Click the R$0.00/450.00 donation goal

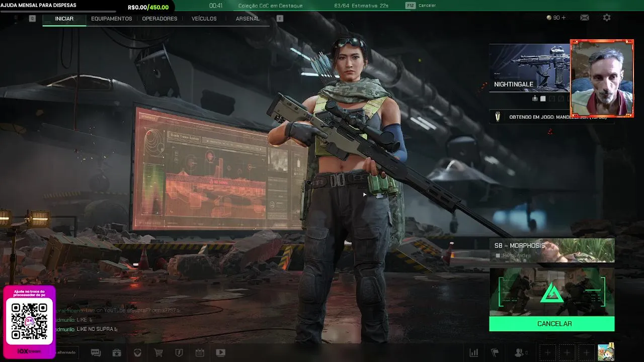coord(148,8)
